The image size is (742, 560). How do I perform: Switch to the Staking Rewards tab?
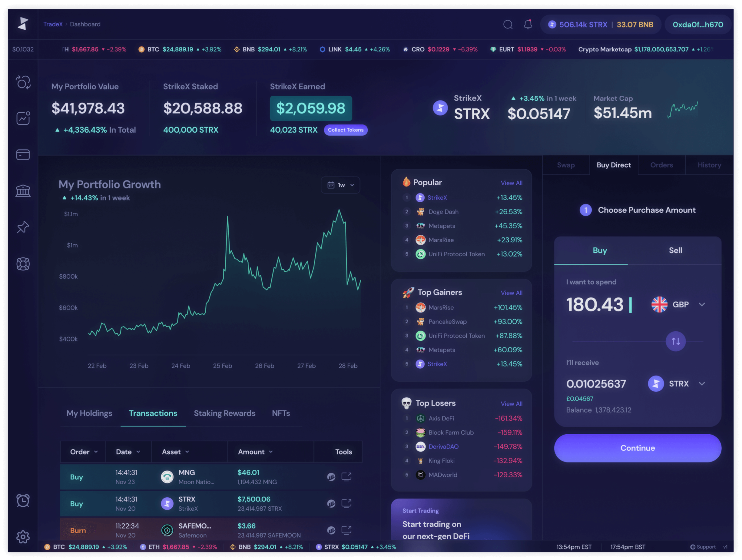225,413
